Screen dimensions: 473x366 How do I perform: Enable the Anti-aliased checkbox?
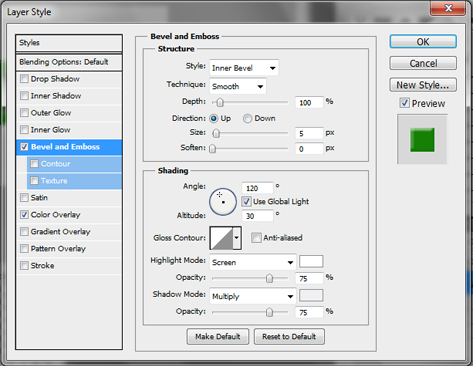click(x=256, y=238)
